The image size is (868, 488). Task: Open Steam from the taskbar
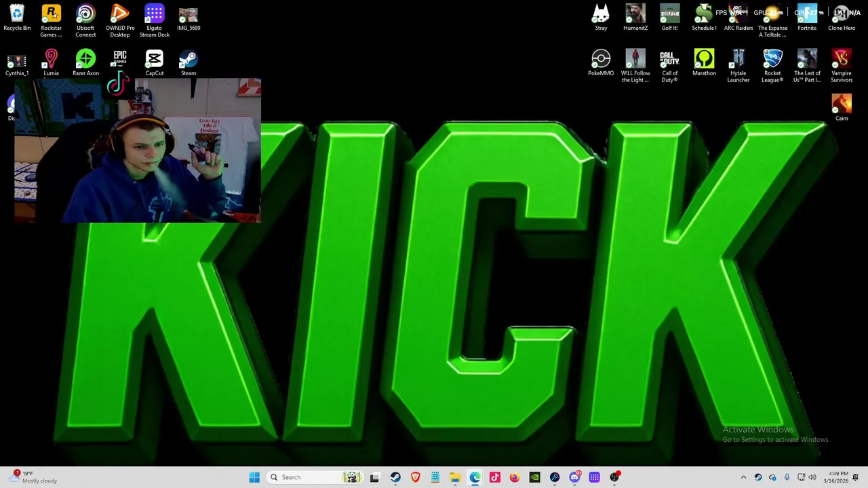395,477
